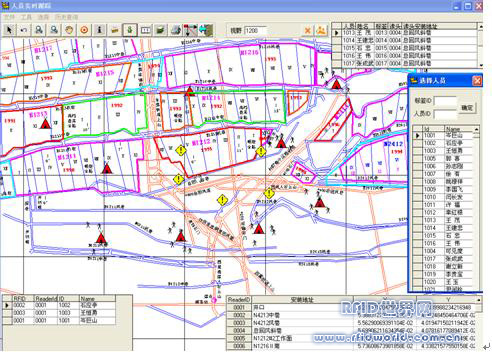Select the arrow pointer tool
This screenshot has height=360, width=492.
[x=9, y=30]
